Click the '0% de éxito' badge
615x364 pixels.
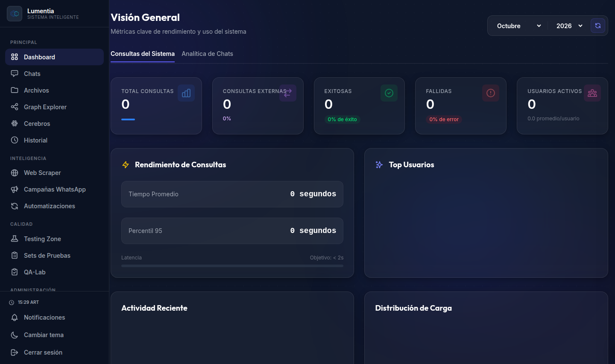click(x=342, y=119)
